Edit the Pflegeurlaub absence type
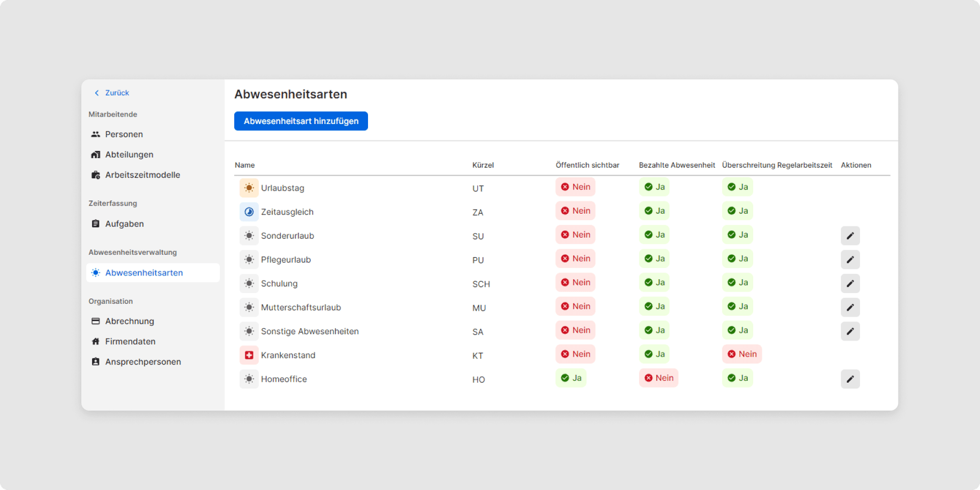Image resolution: width=980 pixels, height=490 pixels. pyautogui.click(x=850, y=260)
